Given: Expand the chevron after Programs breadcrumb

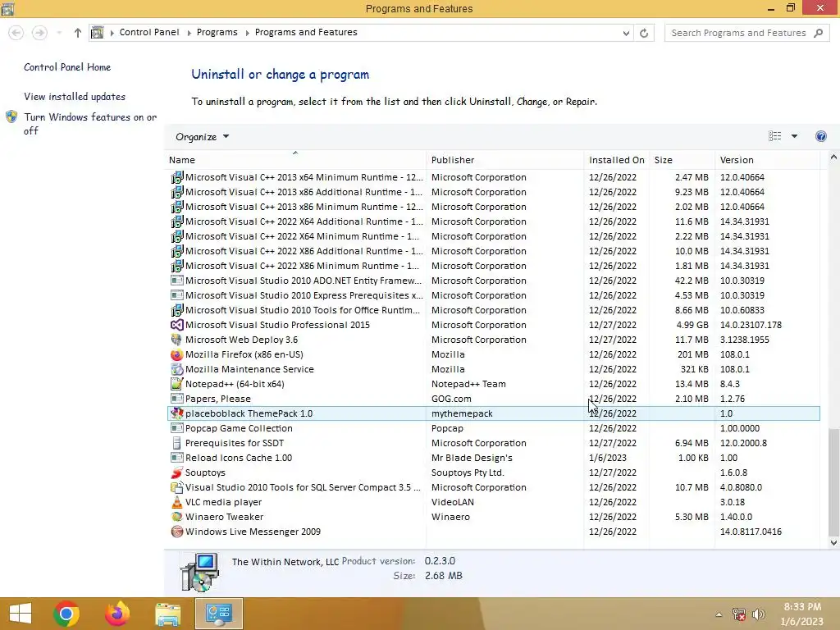Looking at the screenshot, I should point(248,33).
